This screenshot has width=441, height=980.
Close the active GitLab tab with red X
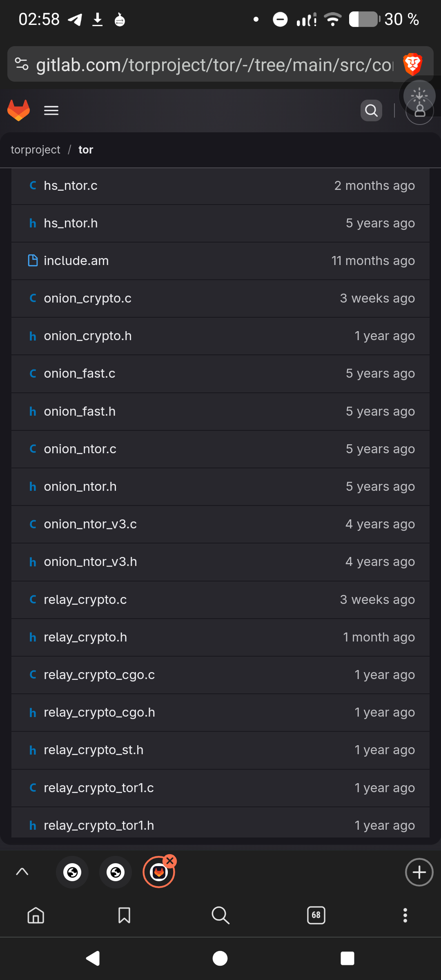coord(170,861)
